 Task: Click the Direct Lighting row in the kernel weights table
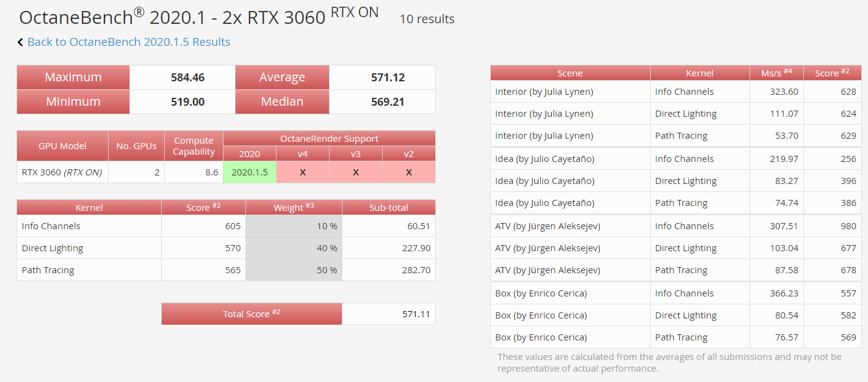pyautogui.click(x=226, y=248)
